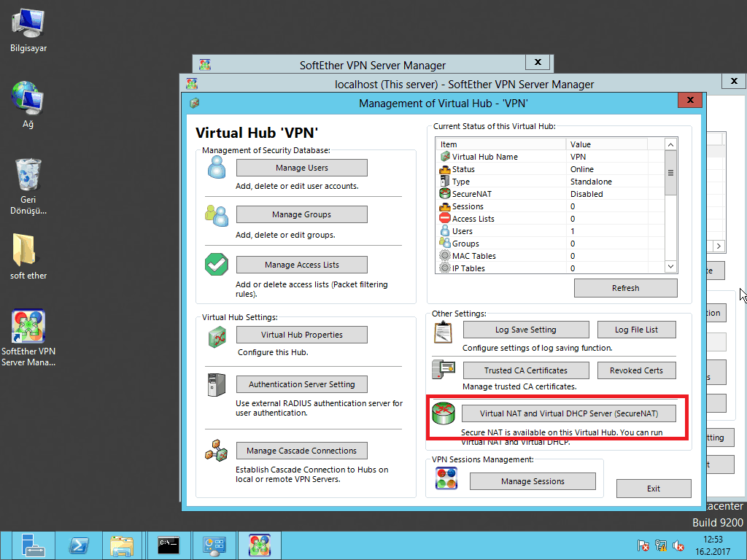Open Manage Groups
Image resolution: width=747 pixels, height=560 pixels.
(301, 214)
